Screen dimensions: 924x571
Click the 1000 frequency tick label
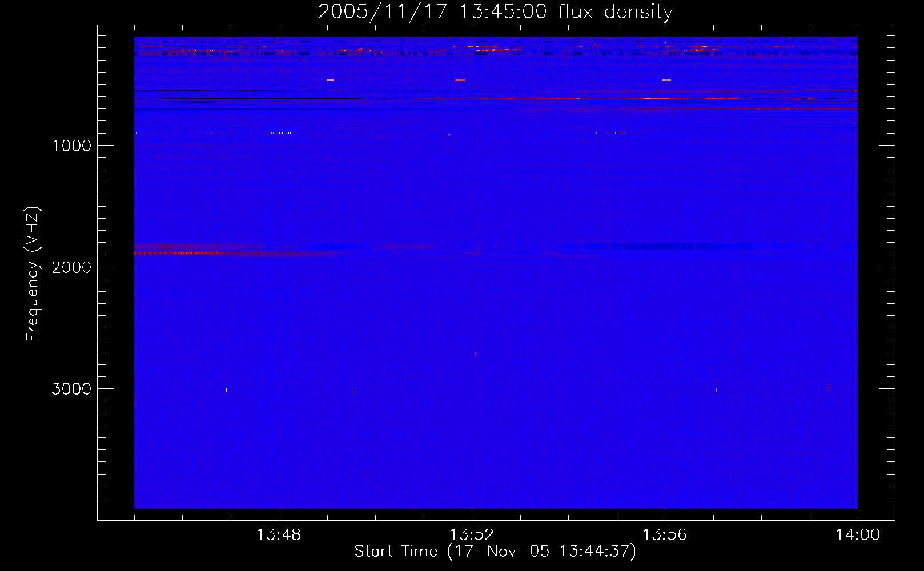point(71,146)
